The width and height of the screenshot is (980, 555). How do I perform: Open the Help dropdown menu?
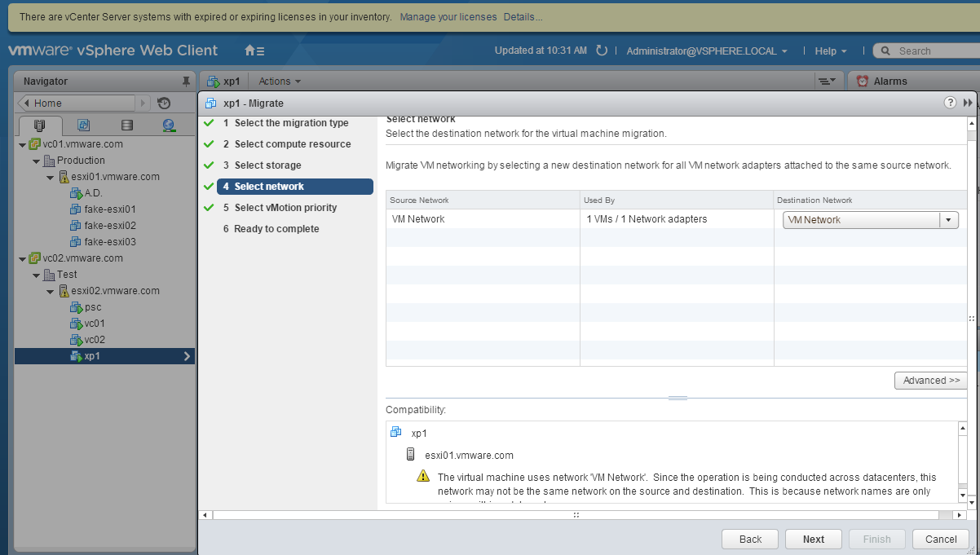(831, 51)
